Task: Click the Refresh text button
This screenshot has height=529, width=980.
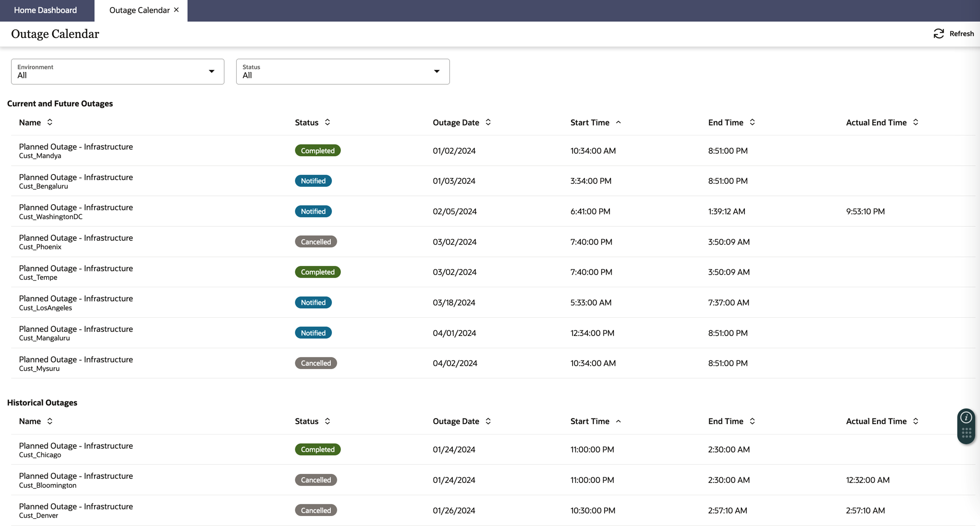Action: click(x=961, y=34)
